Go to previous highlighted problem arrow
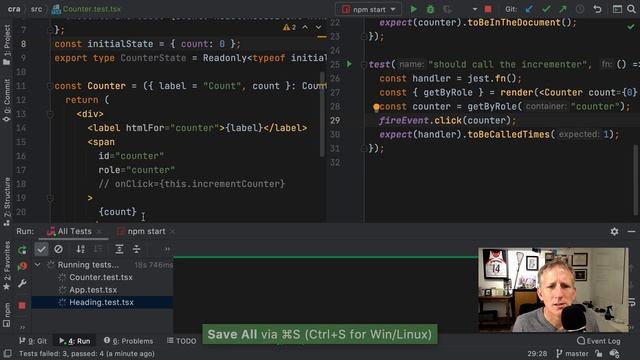This screenshot has height=360, width=640. 305,27
